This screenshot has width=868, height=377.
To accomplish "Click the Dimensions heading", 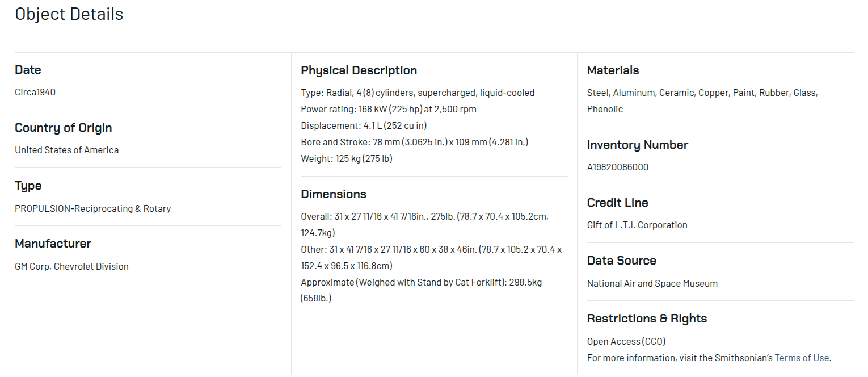I will coord(334,194).
